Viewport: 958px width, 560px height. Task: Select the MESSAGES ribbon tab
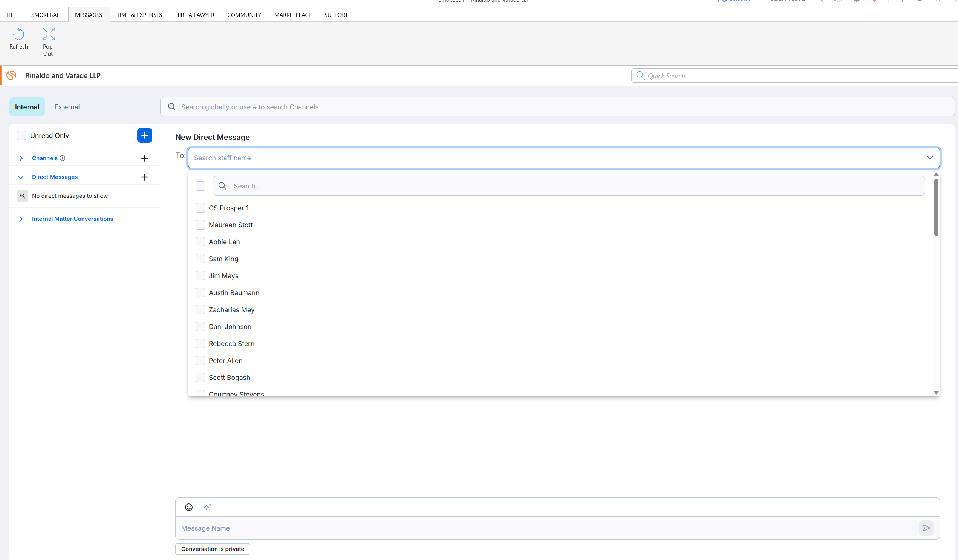pyautogui.click(x=89, y=15)
